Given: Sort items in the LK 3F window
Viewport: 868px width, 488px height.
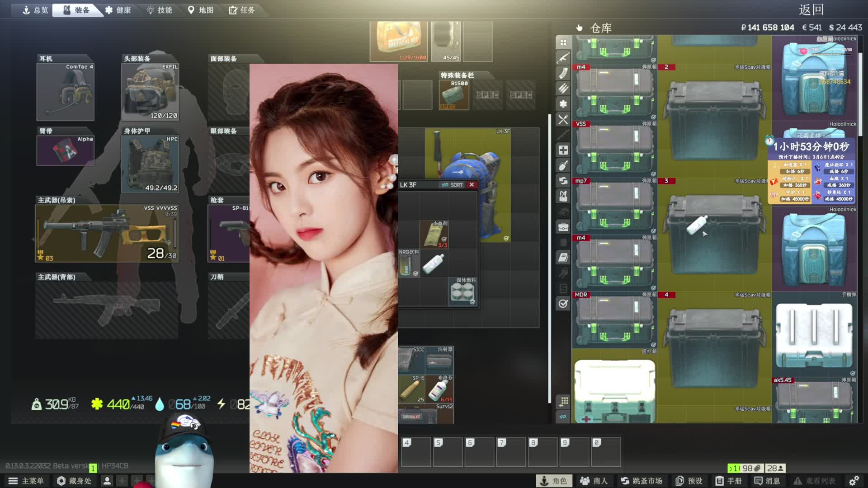Looking at the screenshot, I should click(x=453, y=185).
